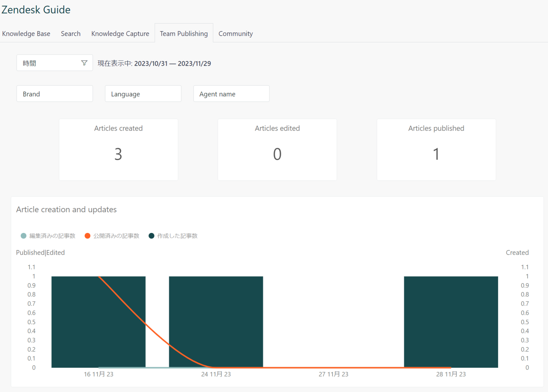This screenshot has height=392, width=548.
Task: Select the bar above 16 11月 23
Action: click(x=98, y=321)
